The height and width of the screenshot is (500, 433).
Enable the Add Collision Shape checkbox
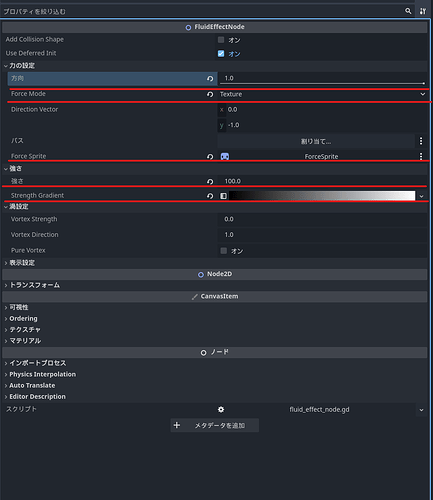pos(221,40)
